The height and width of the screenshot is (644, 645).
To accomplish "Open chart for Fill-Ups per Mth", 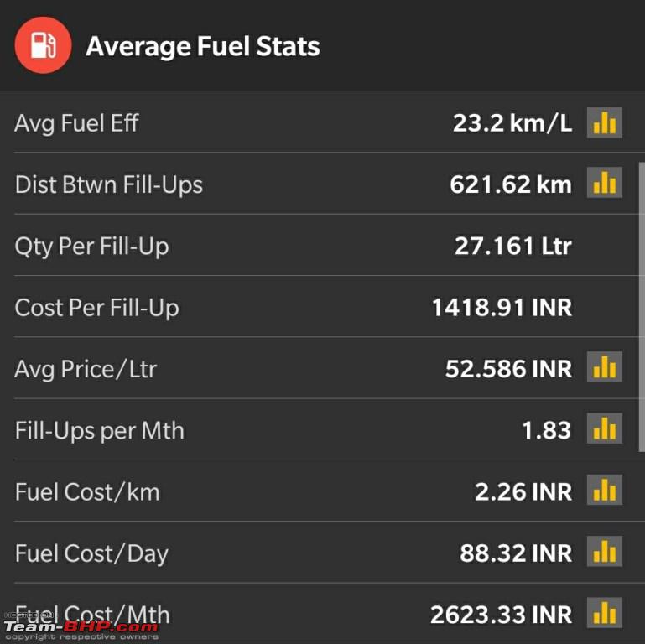I will [x=604, y=428].
